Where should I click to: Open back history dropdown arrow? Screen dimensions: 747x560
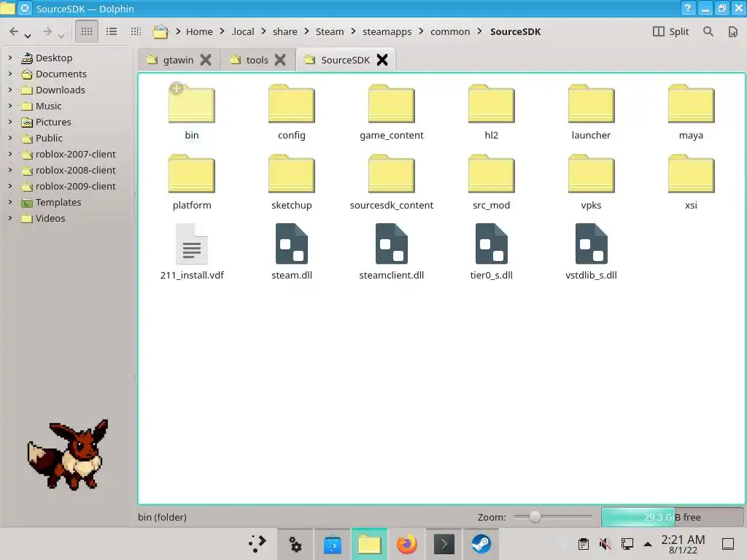(x=28, y=36)
